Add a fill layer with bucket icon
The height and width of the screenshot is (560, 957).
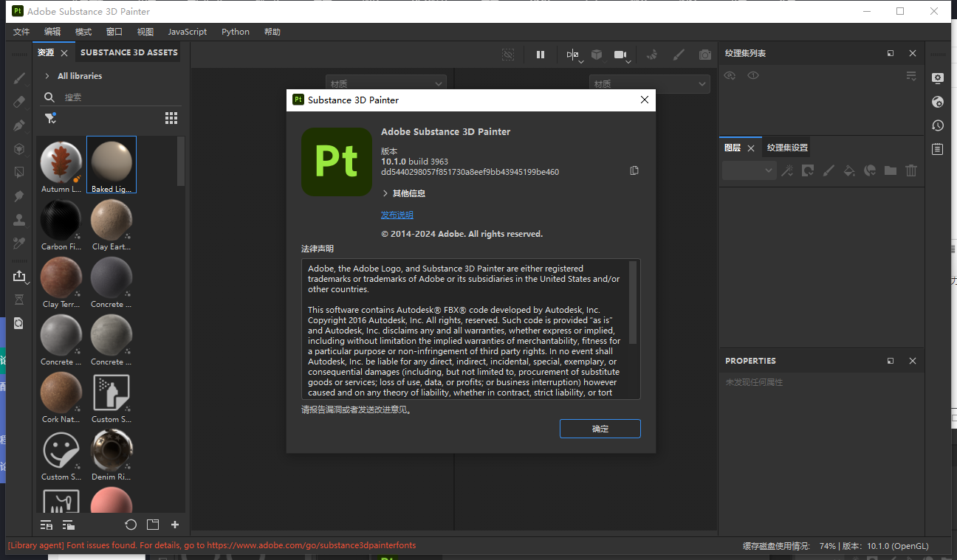tap(849, 170)
